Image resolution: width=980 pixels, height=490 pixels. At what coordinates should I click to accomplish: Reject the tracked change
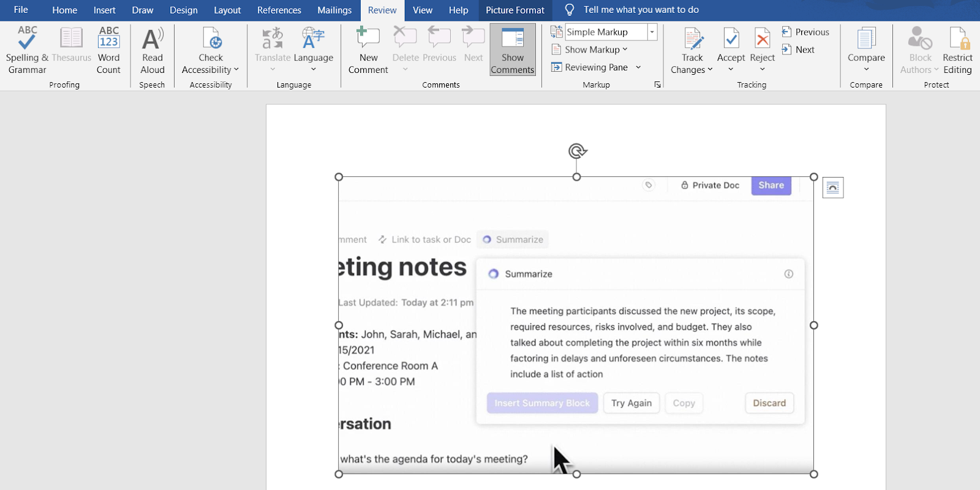coord(763,45)
